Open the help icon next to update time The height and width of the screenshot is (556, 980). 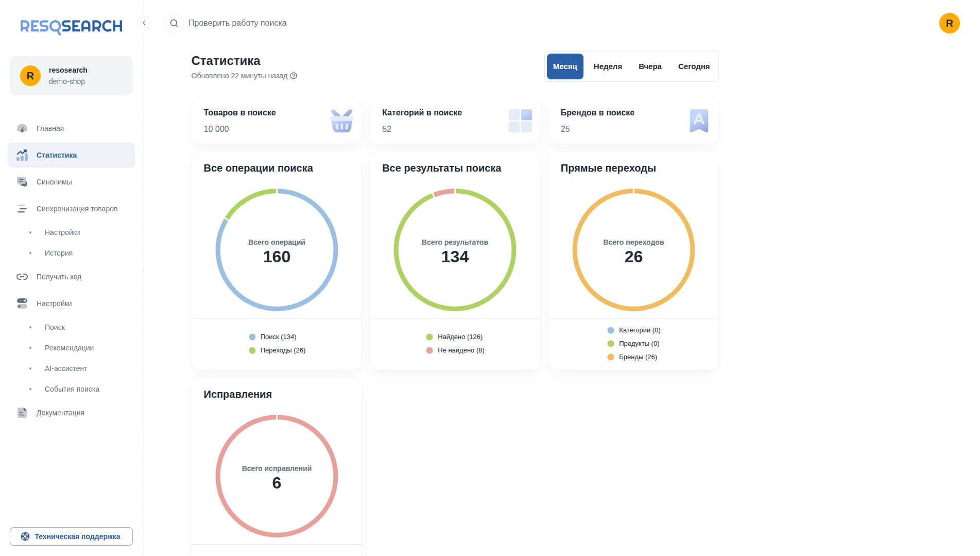click(x=294, y=76)
